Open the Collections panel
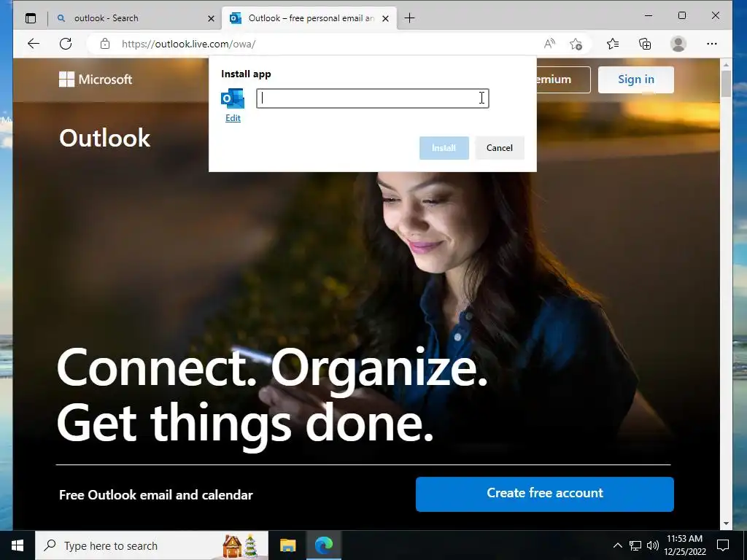Image resolution: width=747 pixels, height=560 pixels. click(645, 44)
